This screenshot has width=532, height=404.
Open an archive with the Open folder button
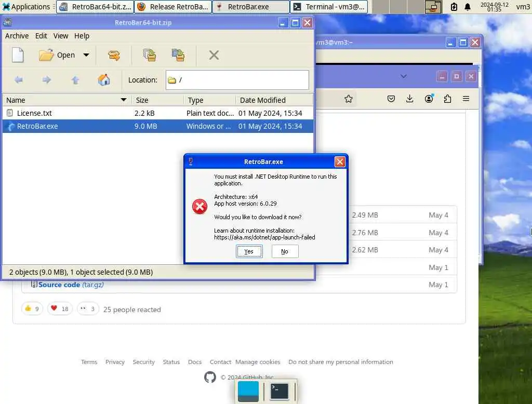[57, 55]
